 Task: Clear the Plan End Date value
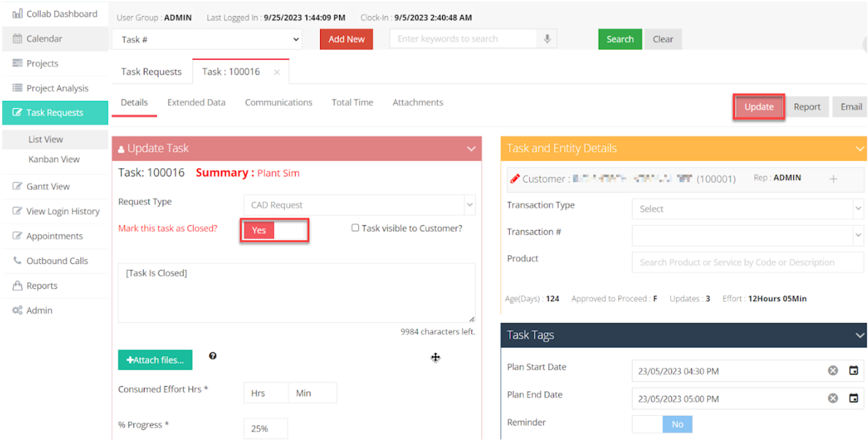coord(833,398)
